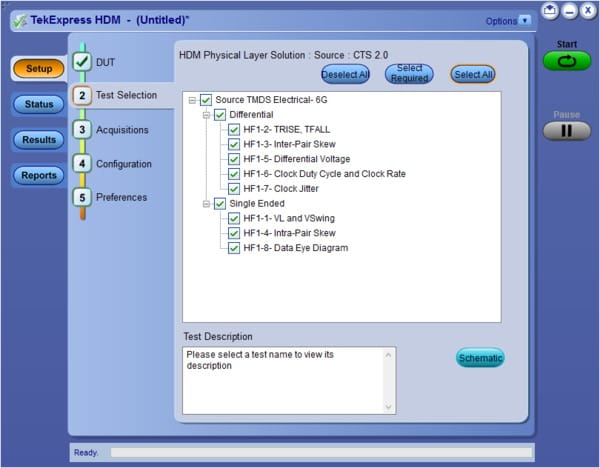Toggle HF1-8 Data Eye Diagram checkbox
This screenshot has height=468, width=600.
[234, 248]
